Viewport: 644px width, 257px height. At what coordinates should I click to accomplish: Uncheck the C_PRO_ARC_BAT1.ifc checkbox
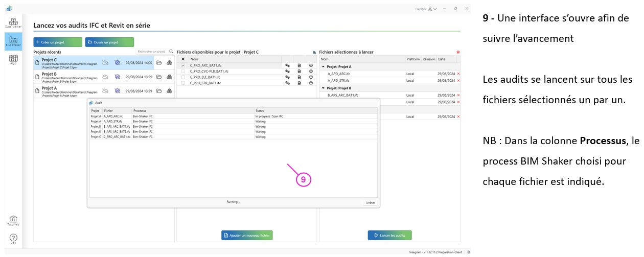183,65
